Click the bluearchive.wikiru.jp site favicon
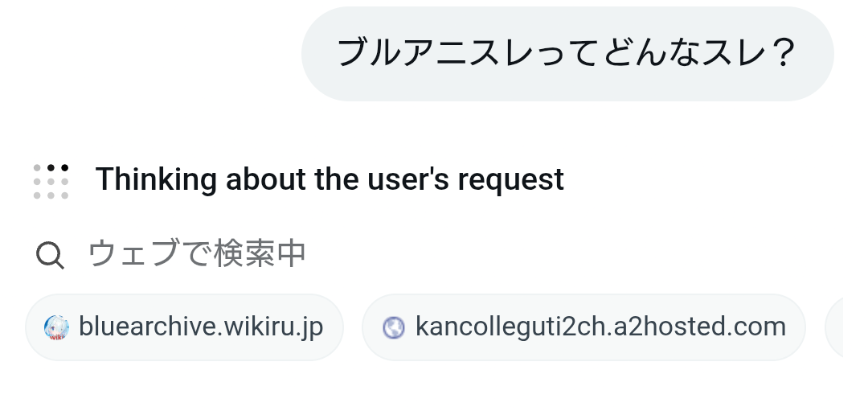Screen dimensions: 868x411 (57, 327)
